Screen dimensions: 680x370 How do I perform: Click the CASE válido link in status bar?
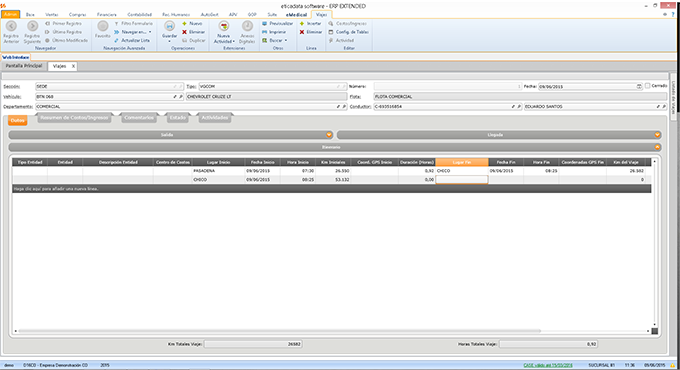tap(548, 365)
